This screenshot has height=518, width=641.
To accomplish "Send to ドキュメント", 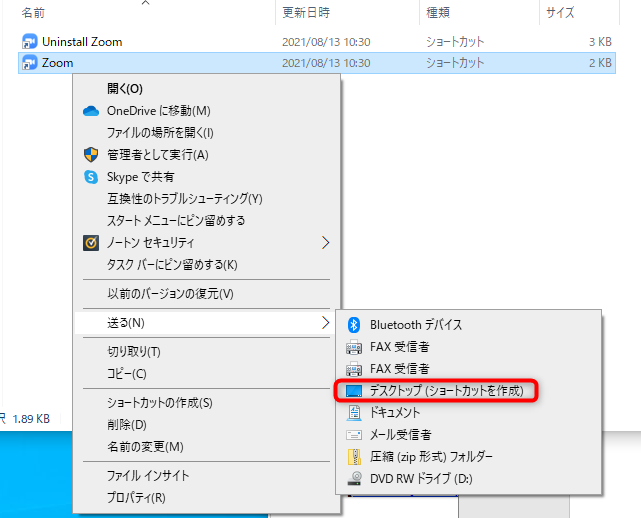I will 468,413.
